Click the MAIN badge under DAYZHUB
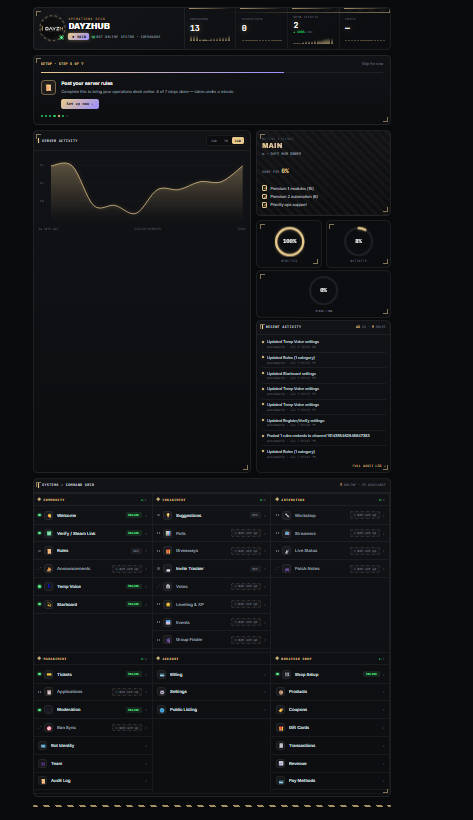473x820 pixels. 78,37
